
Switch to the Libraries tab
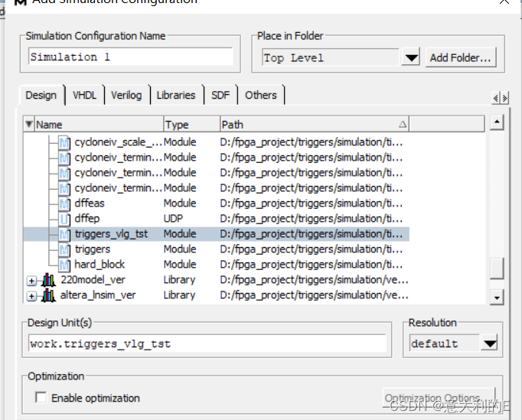(x=176, y=96)
